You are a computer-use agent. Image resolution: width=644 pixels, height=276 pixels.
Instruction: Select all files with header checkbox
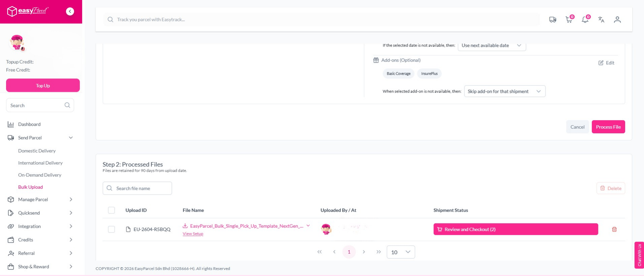click(x=112, y=210)
